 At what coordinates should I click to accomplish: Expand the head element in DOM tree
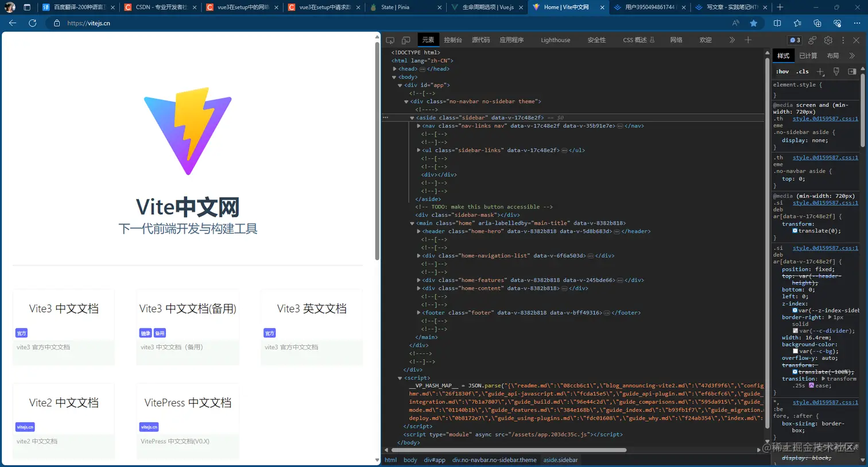click(x=394, y=68)
